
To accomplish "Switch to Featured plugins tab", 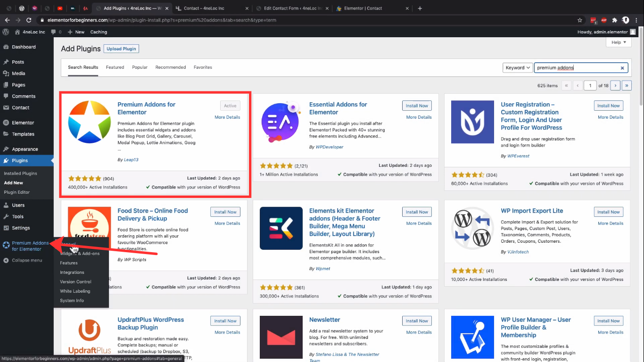I will point(115,67).
